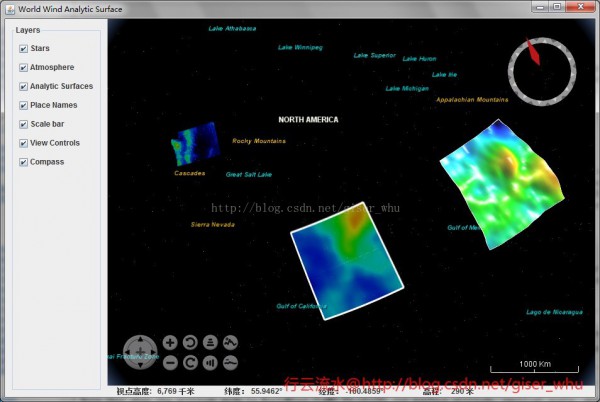
Task: Click the World Wind Analytic Surface window title
Action: pyautogui.click(x=70, y=9)
